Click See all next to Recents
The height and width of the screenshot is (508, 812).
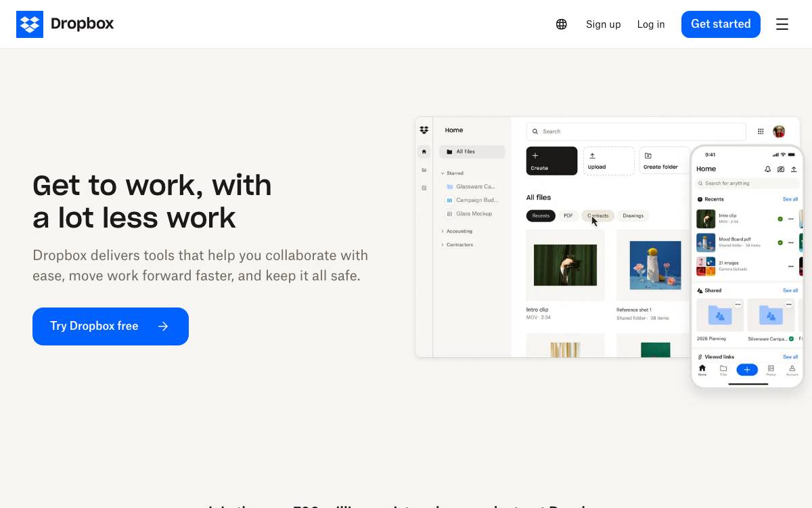coord(790,199)
